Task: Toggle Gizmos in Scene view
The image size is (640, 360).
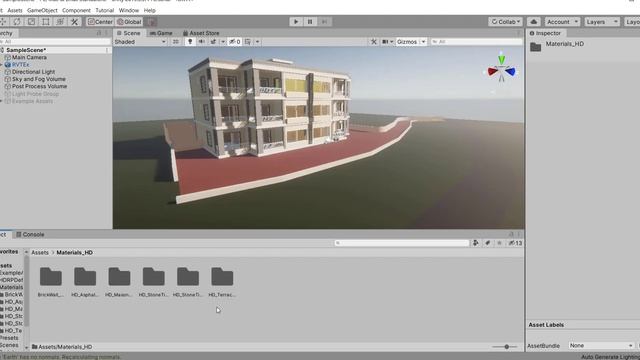Action: [x=407, y=42]
